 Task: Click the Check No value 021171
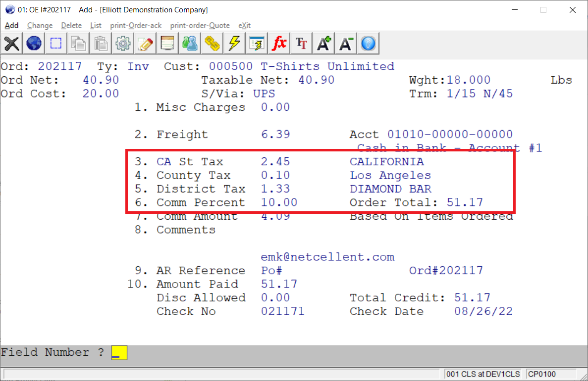coord(283,311)
